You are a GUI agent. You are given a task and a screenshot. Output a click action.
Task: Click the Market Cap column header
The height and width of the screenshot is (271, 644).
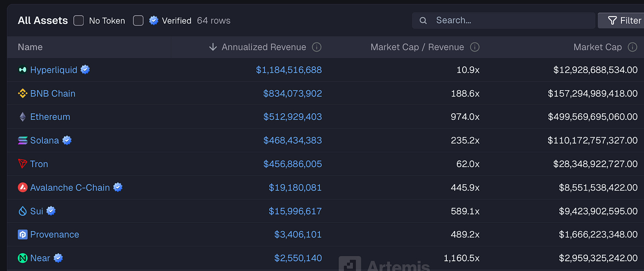[x=598, y=47]
